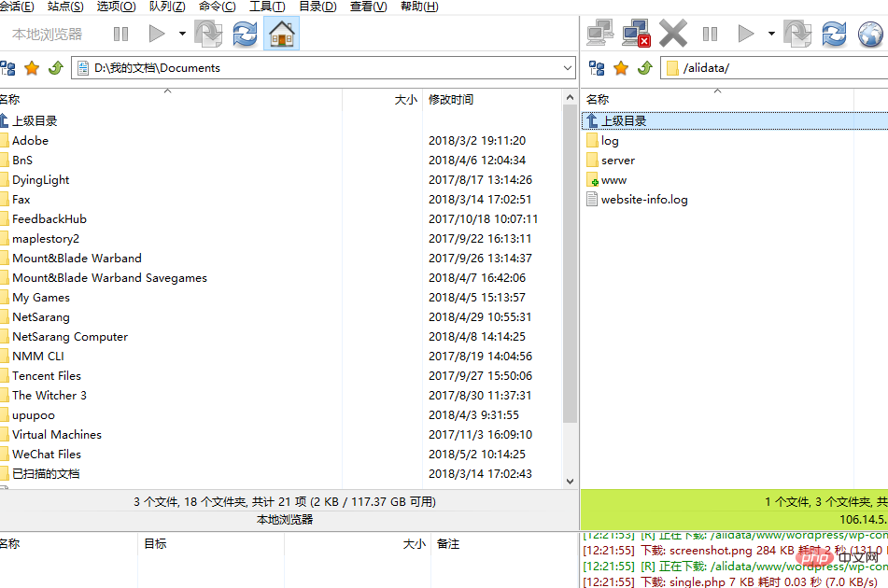
Task: Open the 命令(C) menu
Action: pos(218,7)
